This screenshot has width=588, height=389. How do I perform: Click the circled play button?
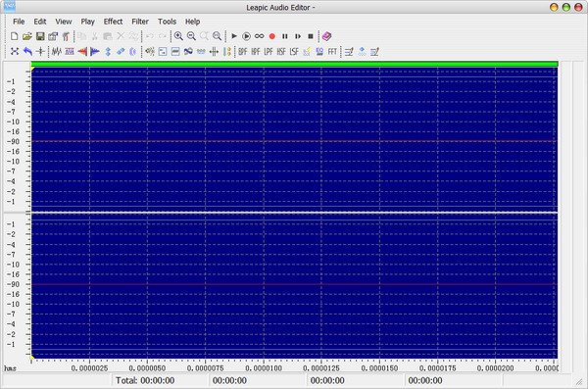pos(246,36)
